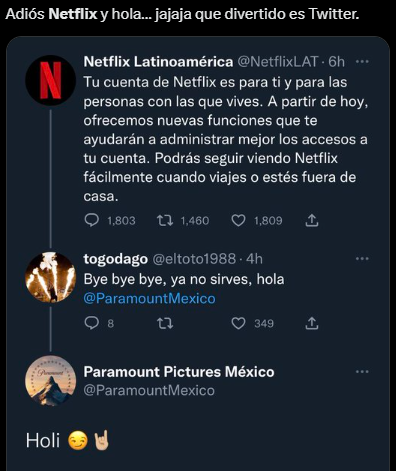Open togodago's fire profile picture
396x471 pixels.
click(51, 277)
